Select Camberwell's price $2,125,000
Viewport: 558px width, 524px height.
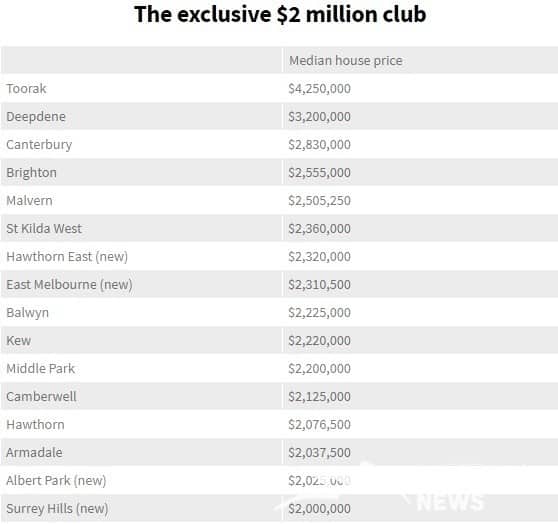tap(320, 397)
